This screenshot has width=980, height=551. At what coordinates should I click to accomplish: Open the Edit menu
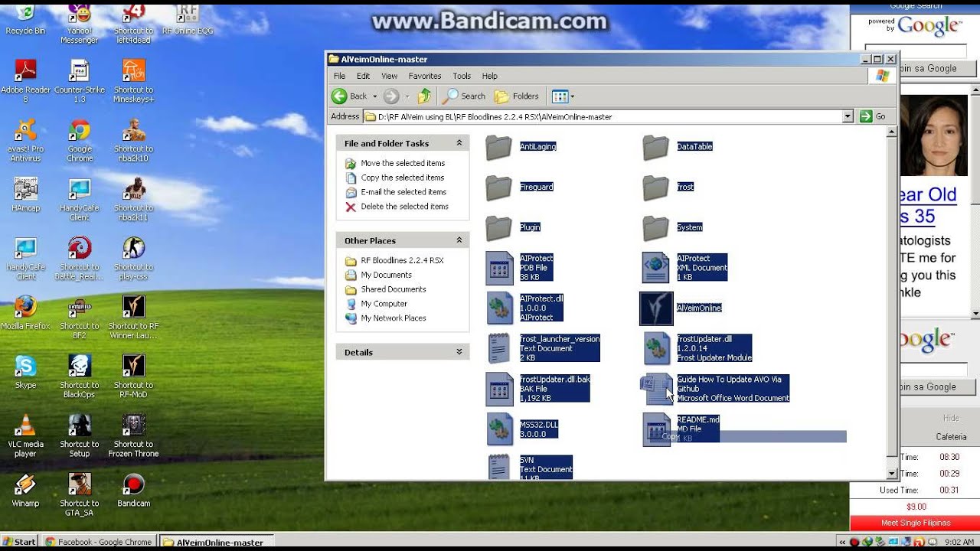click(363, 77)
